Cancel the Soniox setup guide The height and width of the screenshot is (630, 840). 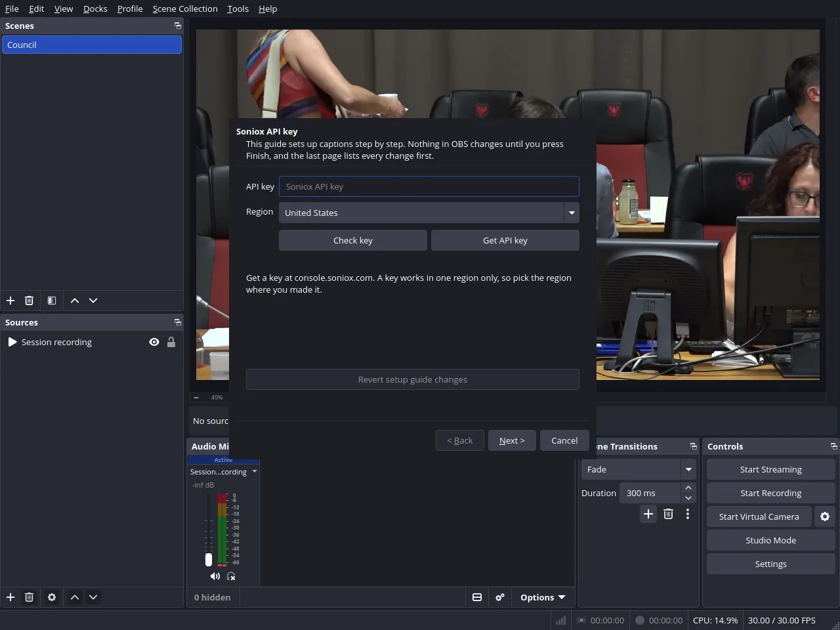[x=564, y=440]
